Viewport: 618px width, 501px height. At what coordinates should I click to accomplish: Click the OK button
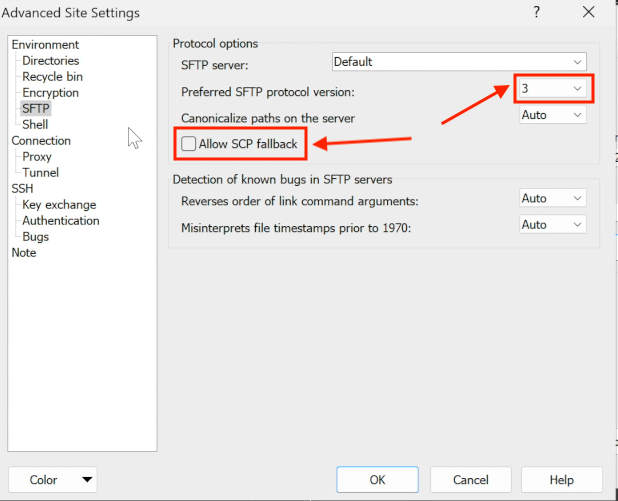(377, 480)
